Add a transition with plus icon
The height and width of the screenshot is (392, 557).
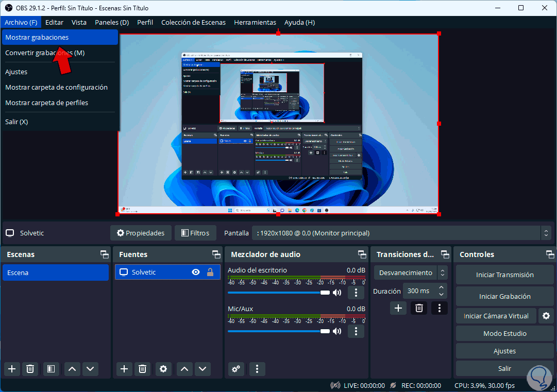[x=398, y=308]
